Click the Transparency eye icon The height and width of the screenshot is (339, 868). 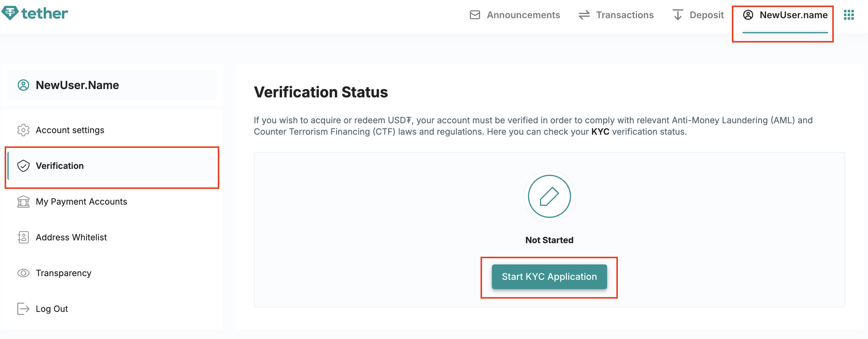(x=23, y=273)
